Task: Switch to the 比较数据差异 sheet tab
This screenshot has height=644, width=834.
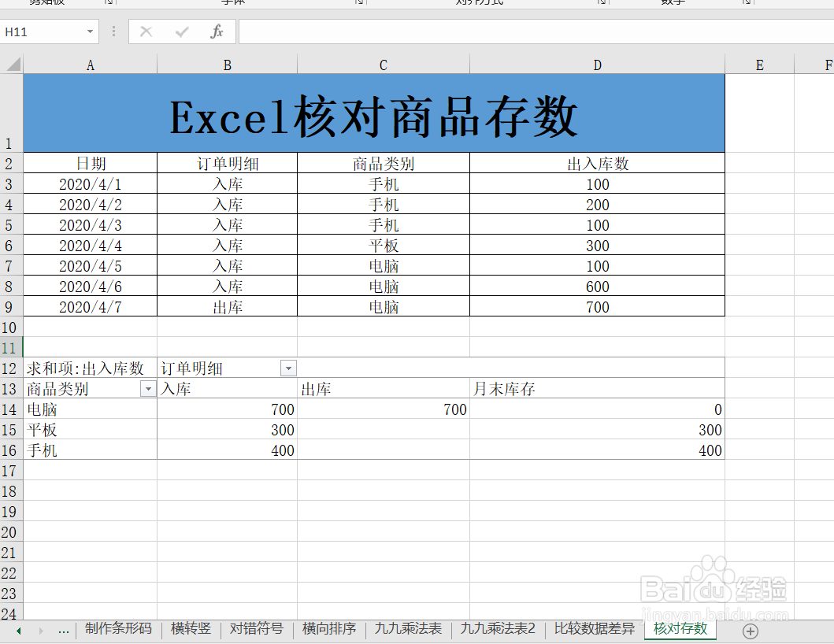Action: [x=595, y=628]
